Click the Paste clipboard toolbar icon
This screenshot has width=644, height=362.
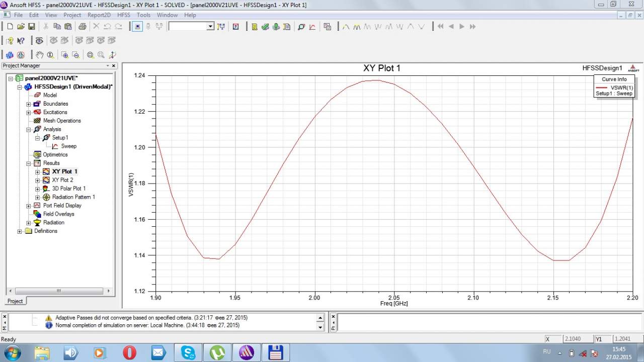[x=68, y=27]
